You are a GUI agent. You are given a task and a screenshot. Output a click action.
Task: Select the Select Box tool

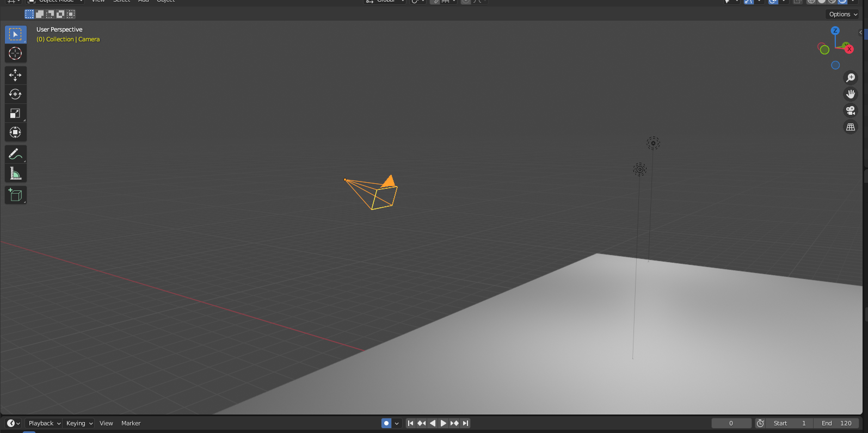click(x=15, y=34)
